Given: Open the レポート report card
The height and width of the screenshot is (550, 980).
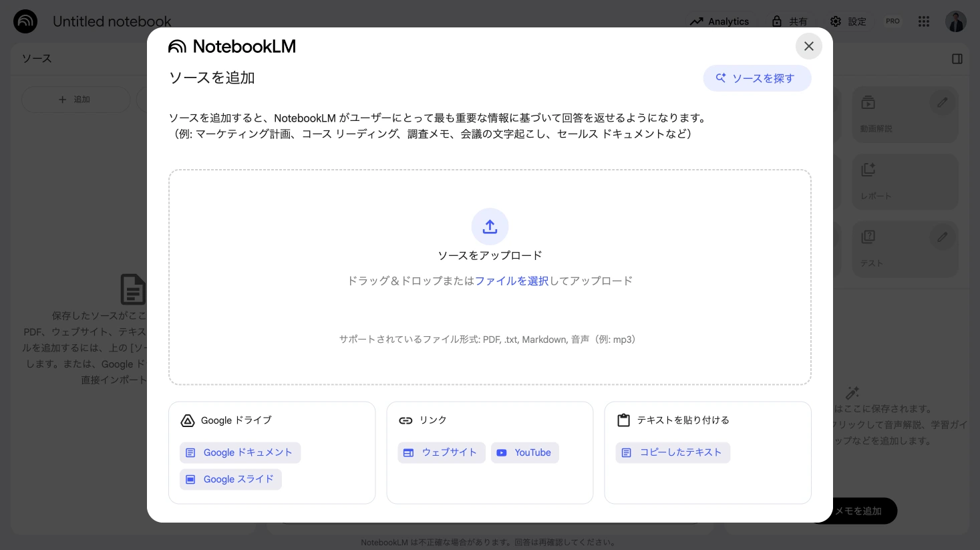Looking at the screenshot, I should (x=905, y=182).
